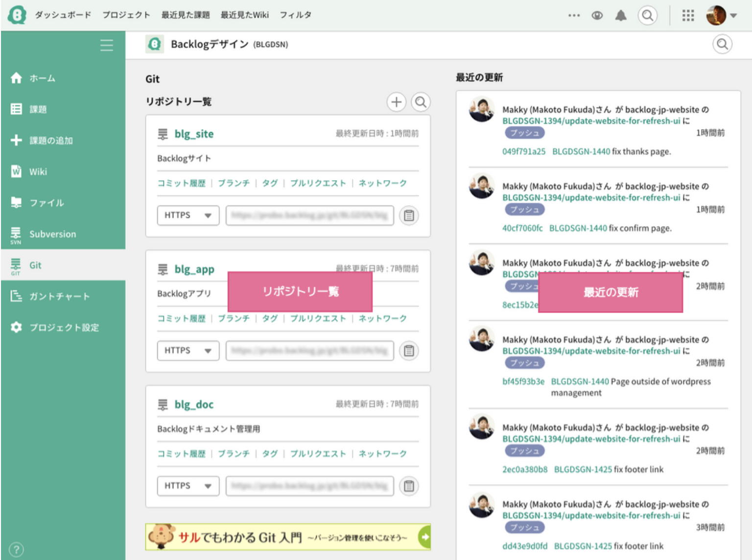
Task: Open commit 2ec0a380b8
Action: (525, 469)
